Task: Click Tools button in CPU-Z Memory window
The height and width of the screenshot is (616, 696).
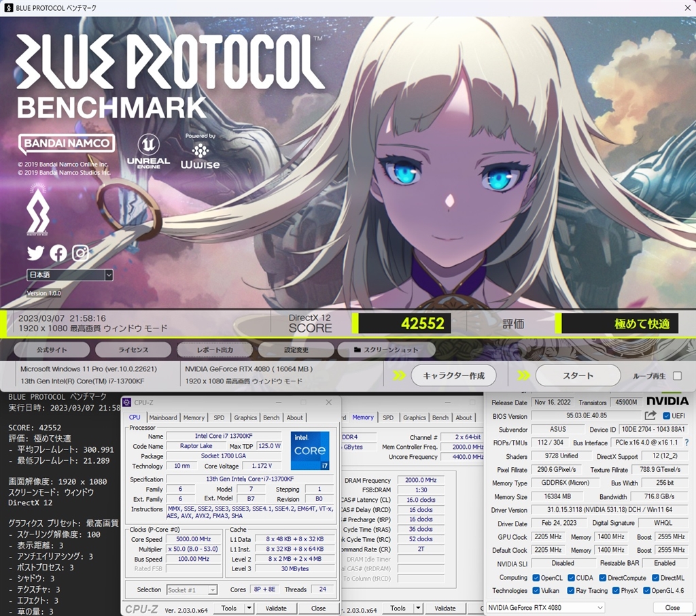Action: [398, 608]
